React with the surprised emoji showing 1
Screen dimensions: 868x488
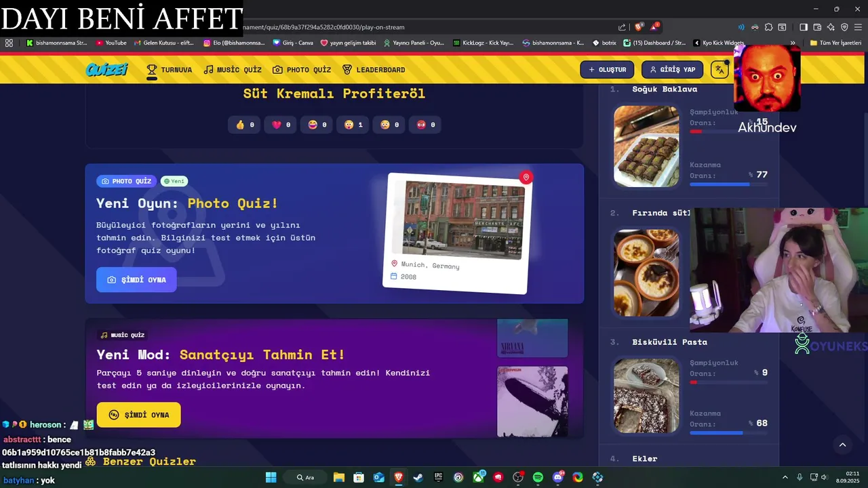click(354, 125)
